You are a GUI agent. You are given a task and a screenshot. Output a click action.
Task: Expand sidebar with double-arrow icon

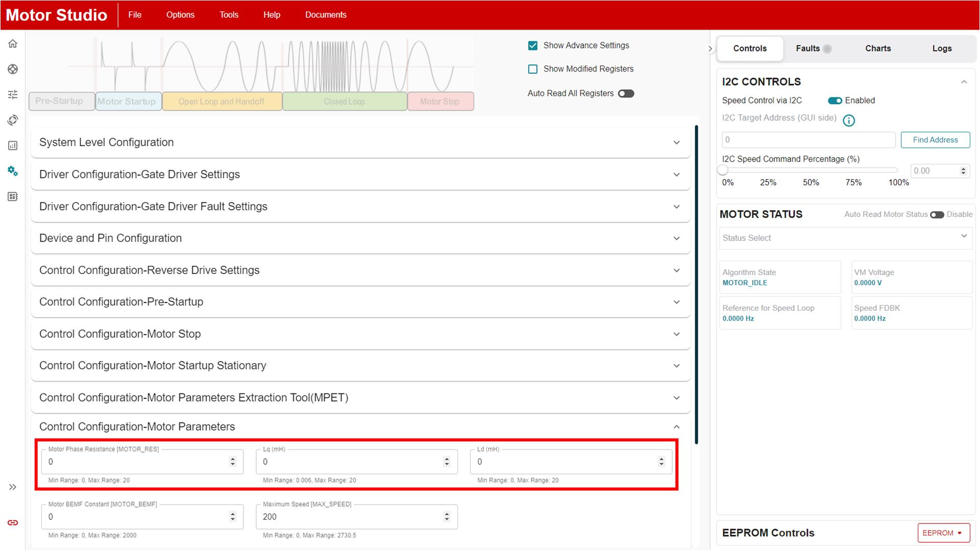tap(13, 487)
